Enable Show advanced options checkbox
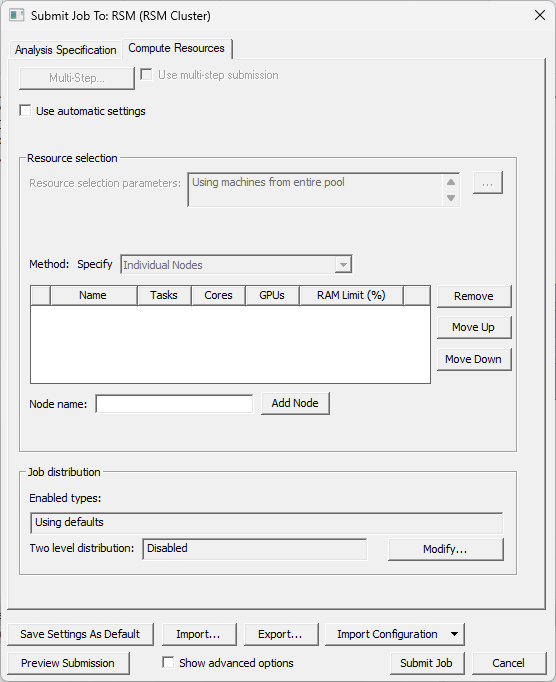This screenshot has width=556, height=682. point(168,662)
